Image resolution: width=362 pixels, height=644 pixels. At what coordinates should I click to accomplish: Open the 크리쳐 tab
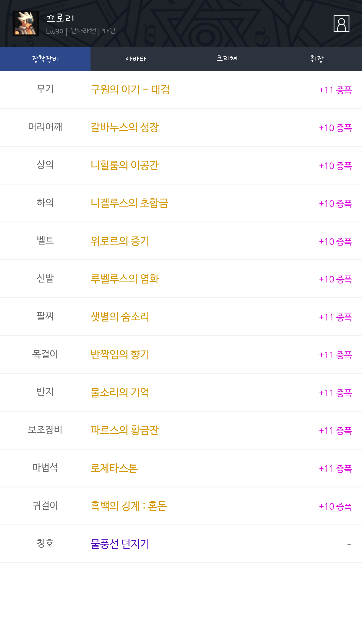coord(226,59)
